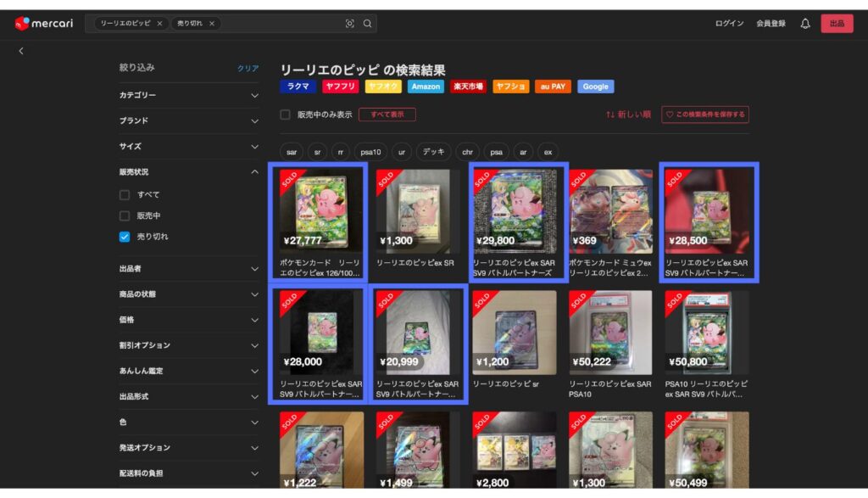The width and height of the screenshot is (868, 498).
Task: Select the chr keyword chip
Action: (467, 152)
